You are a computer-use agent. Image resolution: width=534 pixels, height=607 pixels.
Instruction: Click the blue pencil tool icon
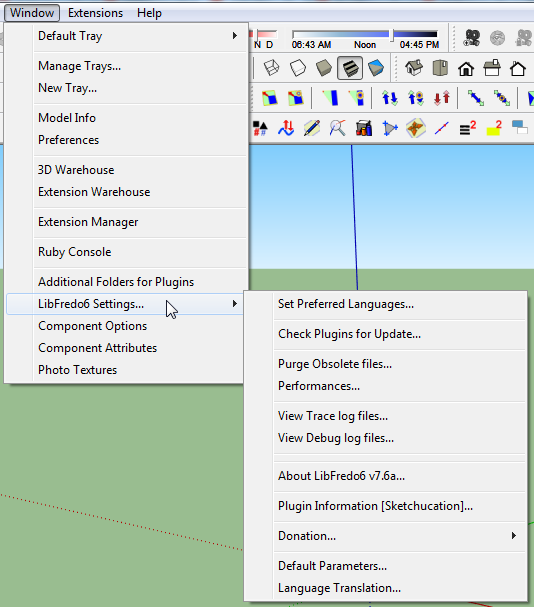click(312, 128)
